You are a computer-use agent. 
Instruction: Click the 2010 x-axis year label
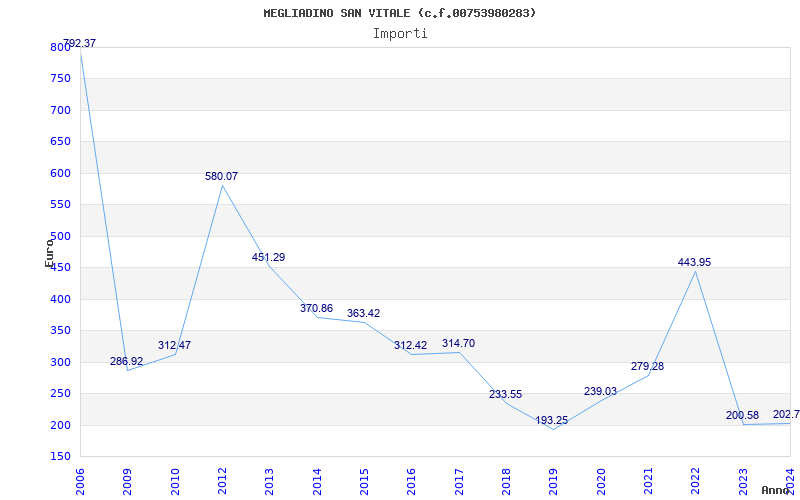[175, 482]
